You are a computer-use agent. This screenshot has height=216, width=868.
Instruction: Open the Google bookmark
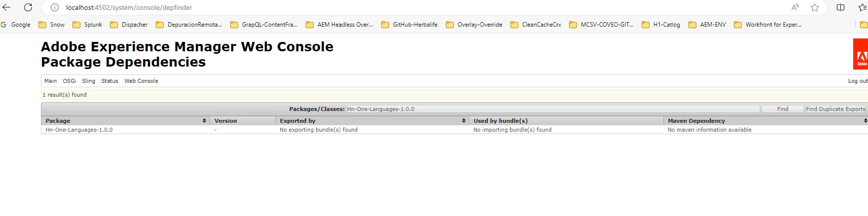16,25
